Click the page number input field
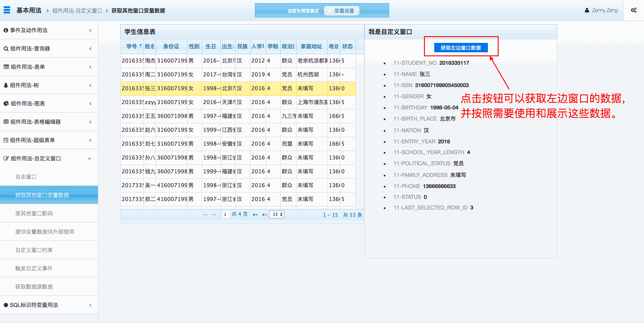This screenshot has height=323, width=644. pos(226,214)
